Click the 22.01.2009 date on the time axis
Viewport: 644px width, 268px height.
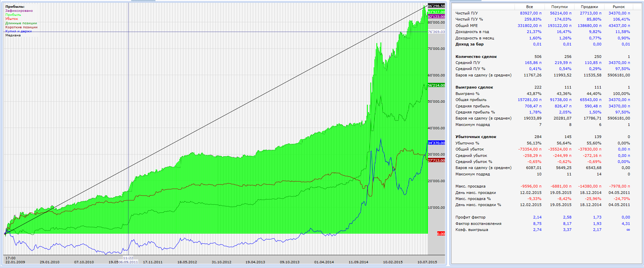pyautogui.click(x=15, y=262)
